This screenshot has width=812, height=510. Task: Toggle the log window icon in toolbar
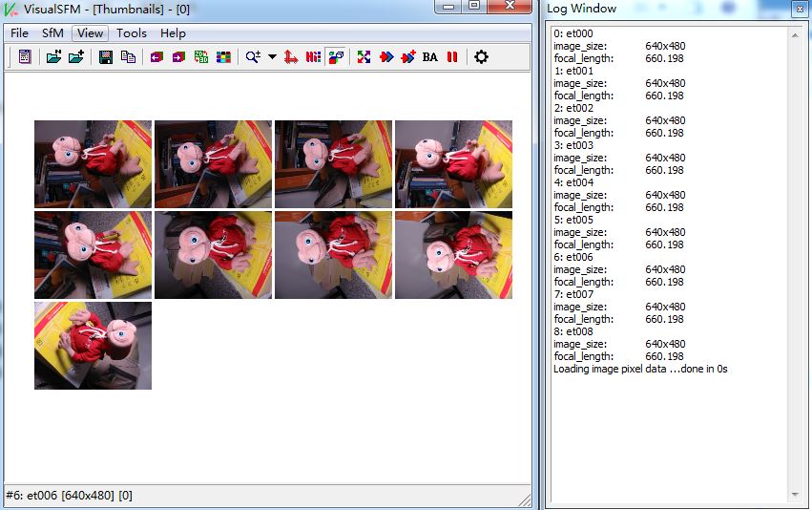click(x=25, y=56)
